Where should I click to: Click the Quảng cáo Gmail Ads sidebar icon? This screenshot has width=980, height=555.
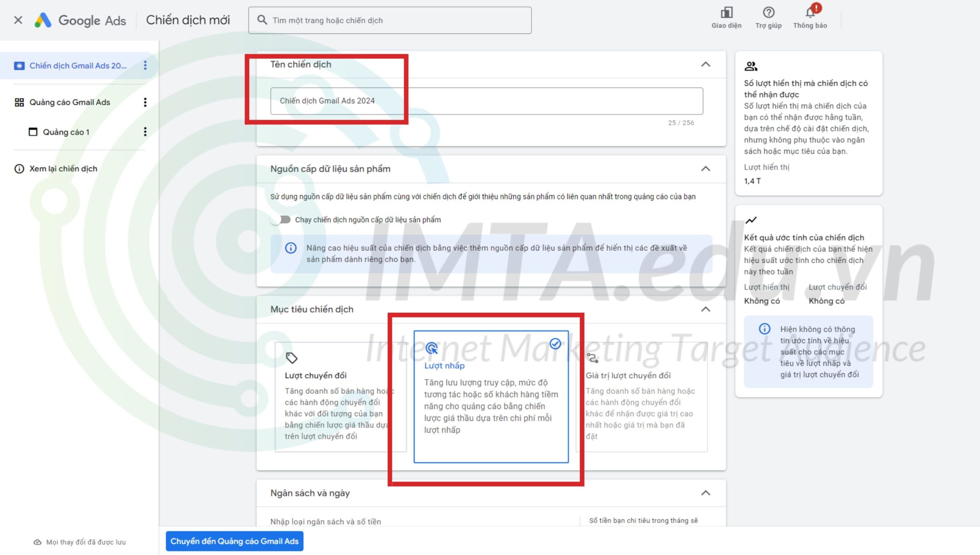coord(18,102)
